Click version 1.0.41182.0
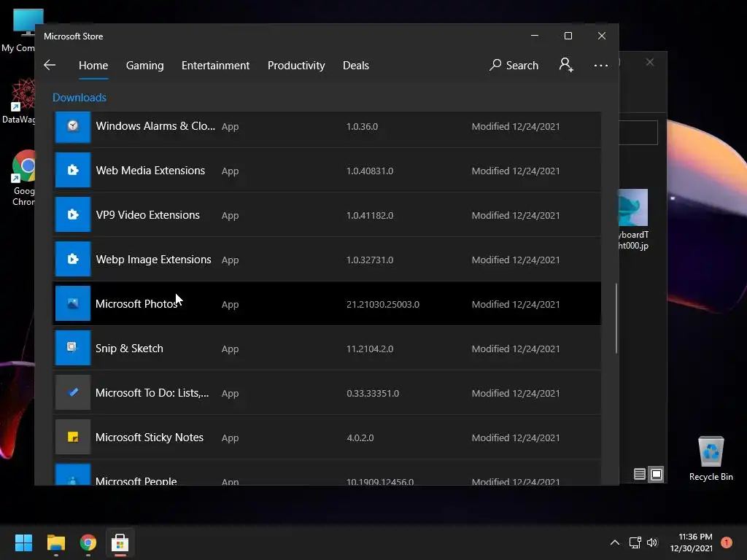The width and height of the screenshot is (747, 560). click(370, 215)
